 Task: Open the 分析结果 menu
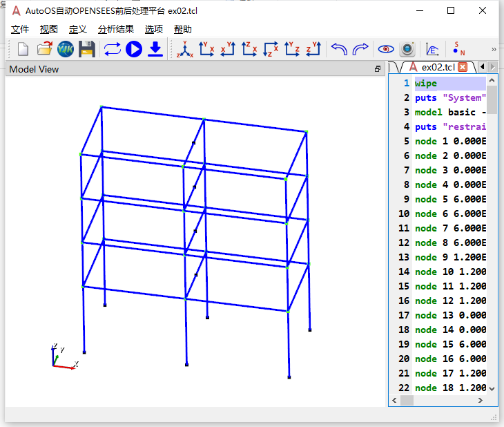[116, 29]
